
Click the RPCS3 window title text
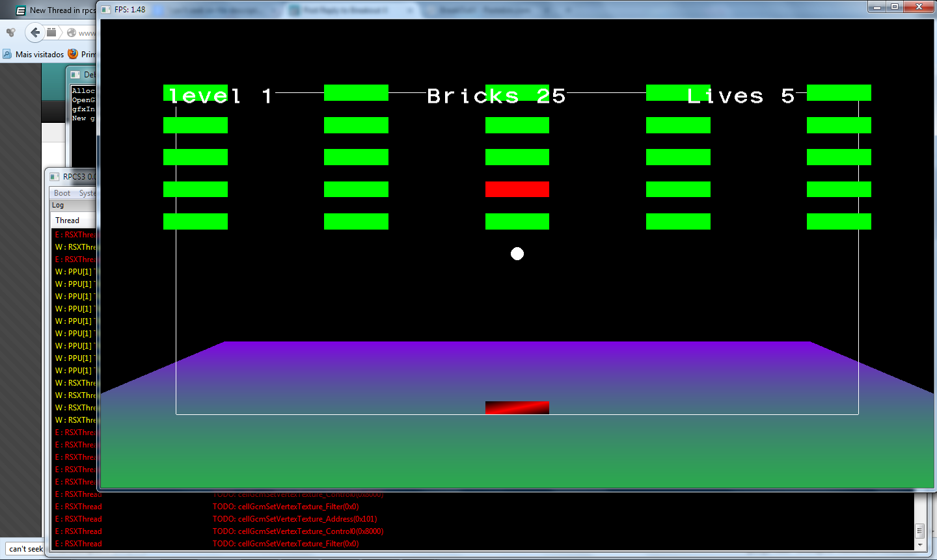click(79, 176)
